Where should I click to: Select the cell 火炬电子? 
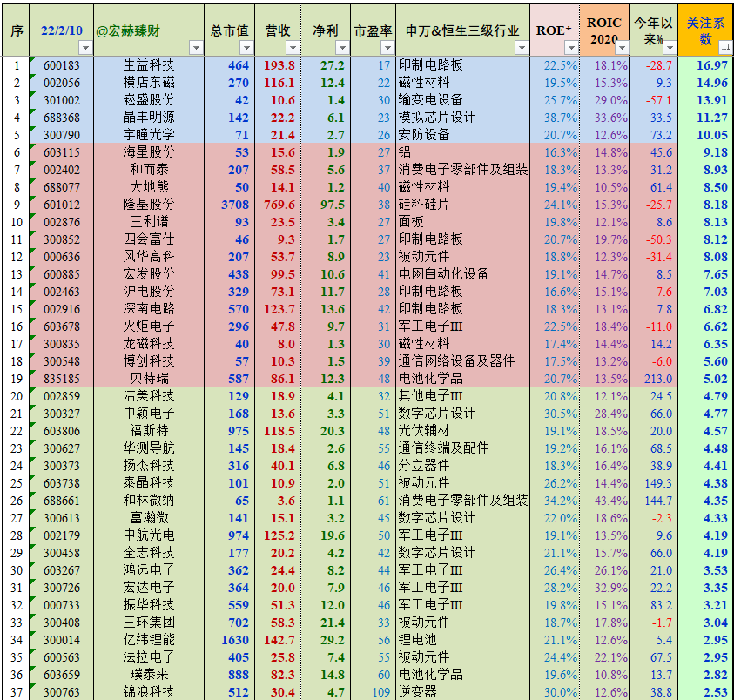pos(149,326)
